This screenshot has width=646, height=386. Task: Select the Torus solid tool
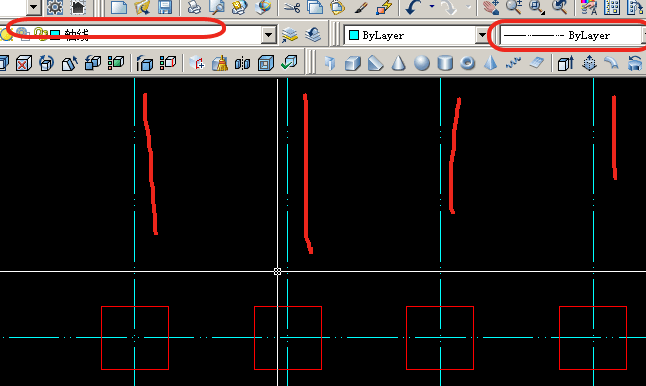pos(467,63)
